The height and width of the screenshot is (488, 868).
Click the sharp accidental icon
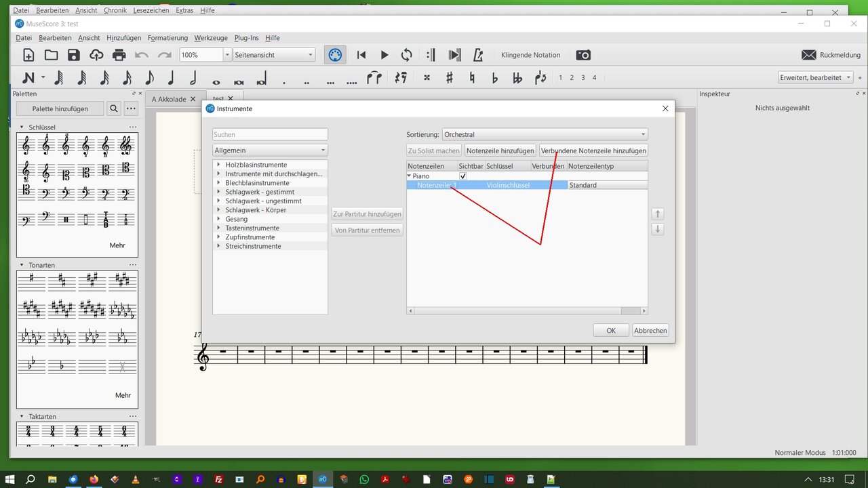[x=449, y=78]
